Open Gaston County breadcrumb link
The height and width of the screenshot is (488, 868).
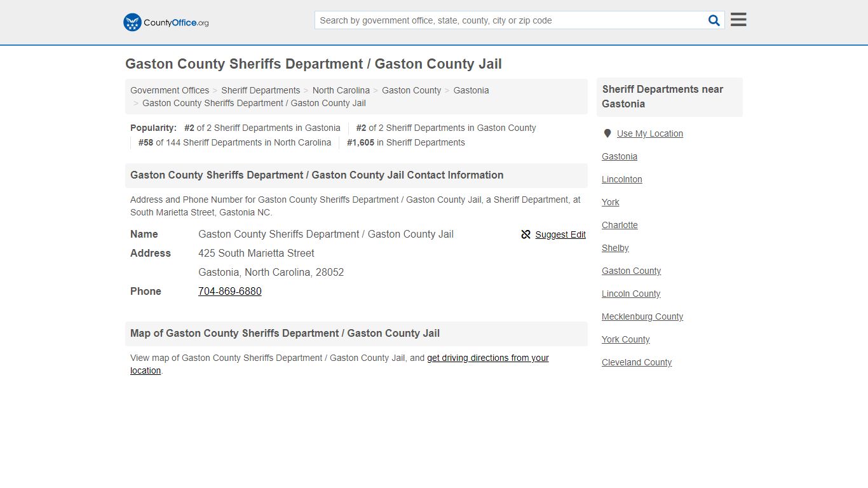(x=411, y=90)
